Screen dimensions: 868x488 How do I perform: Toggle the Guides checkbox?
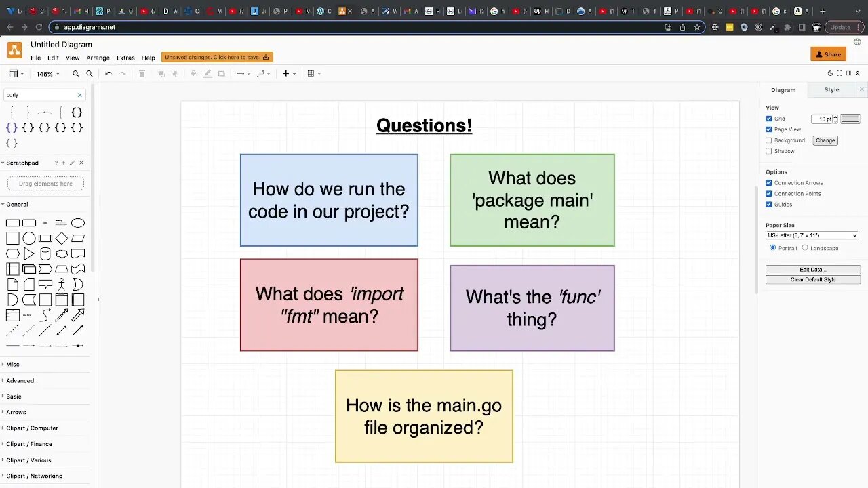click(x=769, y=205)
